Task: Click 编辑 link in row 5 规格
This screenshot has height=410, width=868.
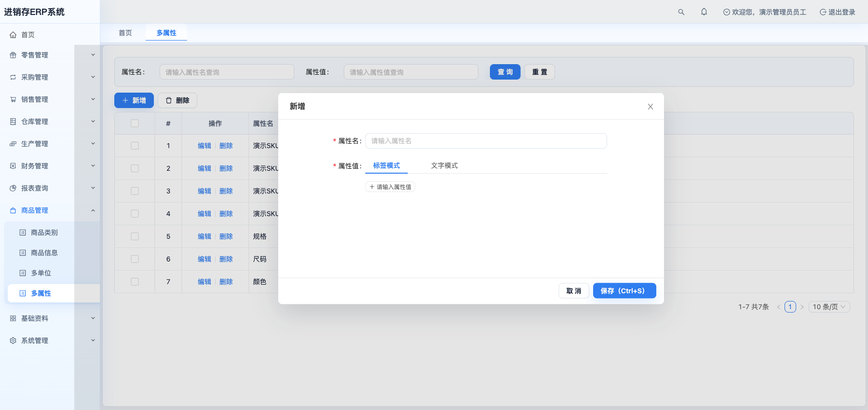Action: click(204, 236)
